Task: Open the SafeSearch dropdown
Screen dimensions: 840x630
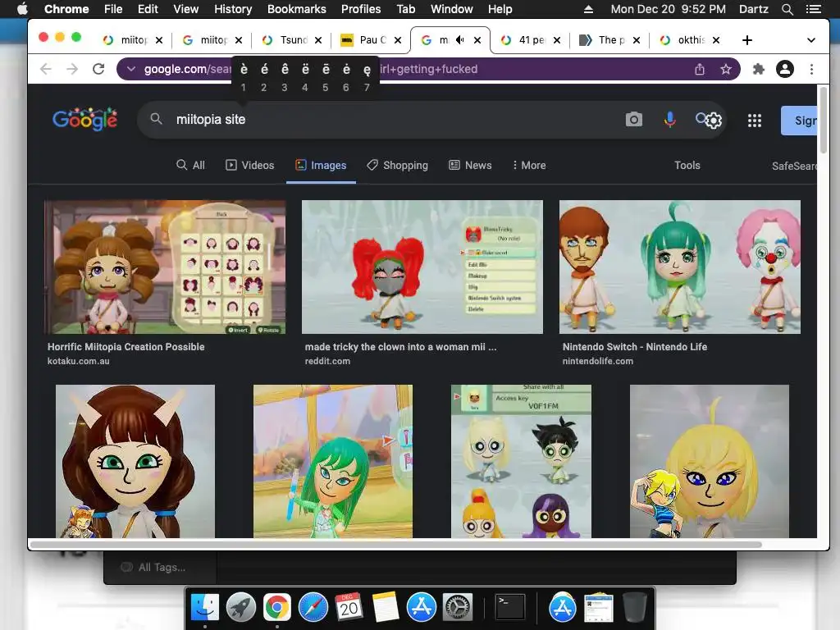Action: pyautogui.click(x=794, y=166)
